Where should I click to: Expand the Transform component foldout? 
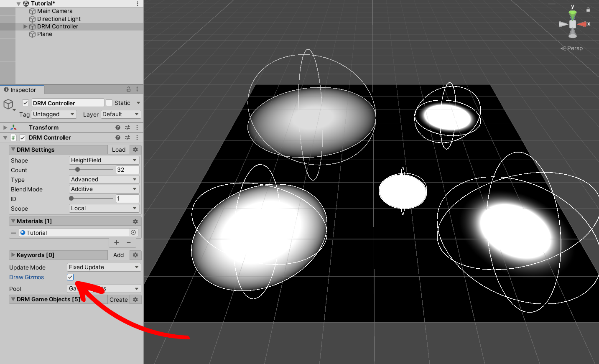click(x=5, y=127)
